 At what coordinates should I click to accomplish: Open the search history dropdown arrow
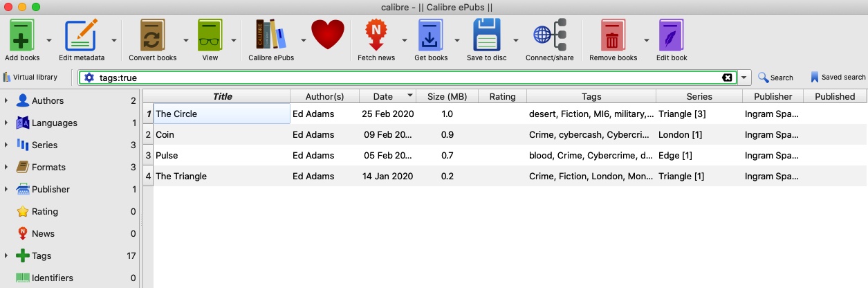click(744, 78)
